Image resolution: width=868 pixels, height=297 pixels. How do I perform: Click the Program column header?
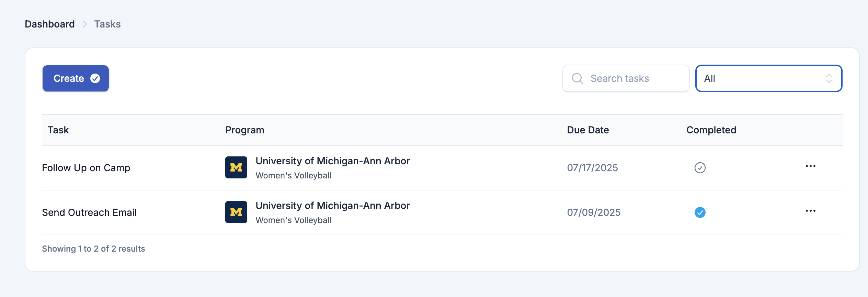tap(245, 130)
